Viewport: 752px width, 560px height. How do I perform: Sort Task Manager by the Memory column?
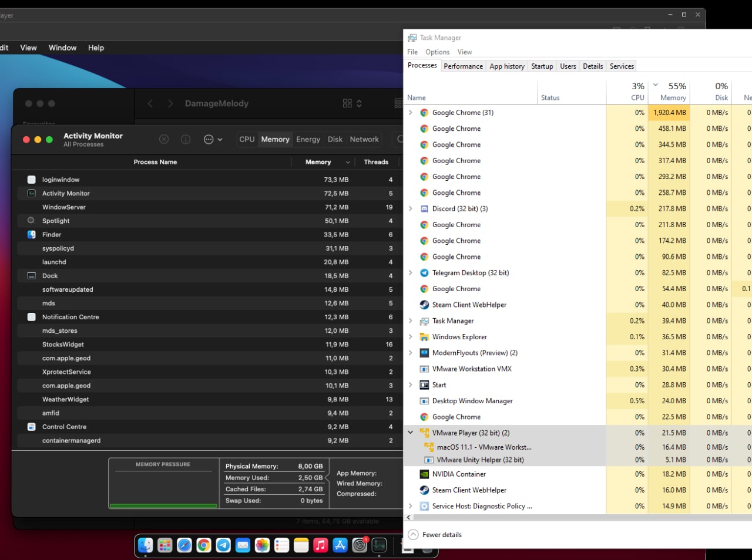(669, 92)
